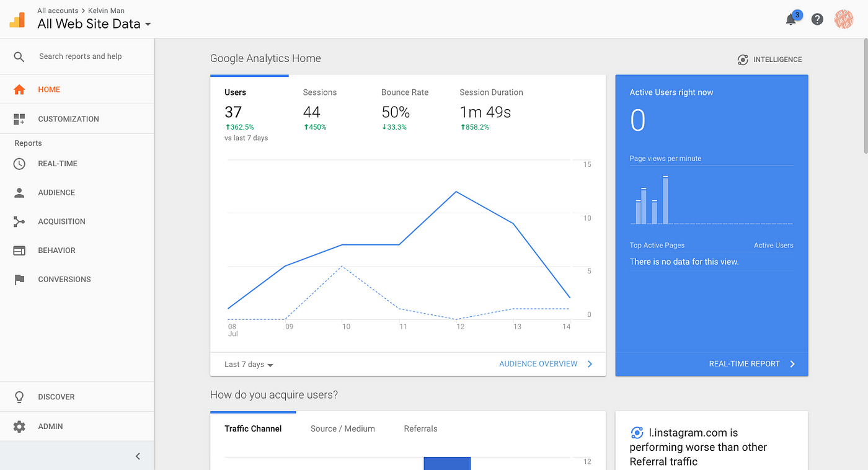The height and width of the screenshot is (470, 868).
Task: Open the HOME menu item
Action: [x=77, y=89]
